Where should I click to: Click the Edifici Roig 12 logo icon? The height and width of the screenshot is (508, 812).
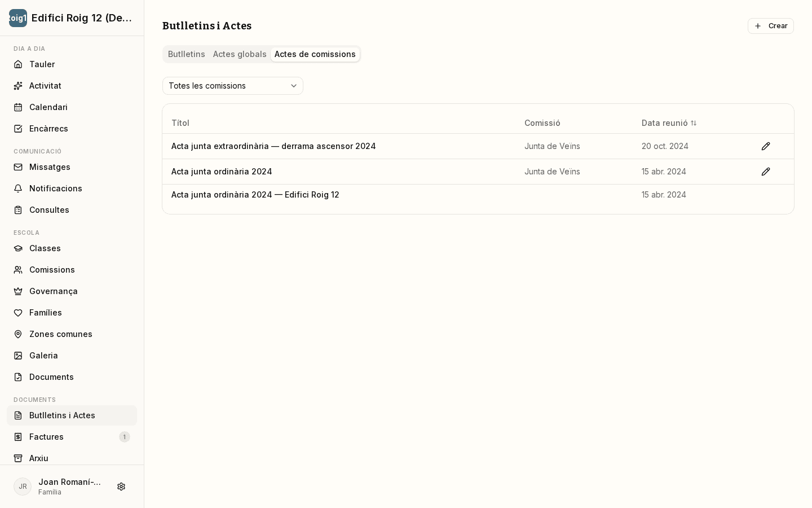[18, 18]
